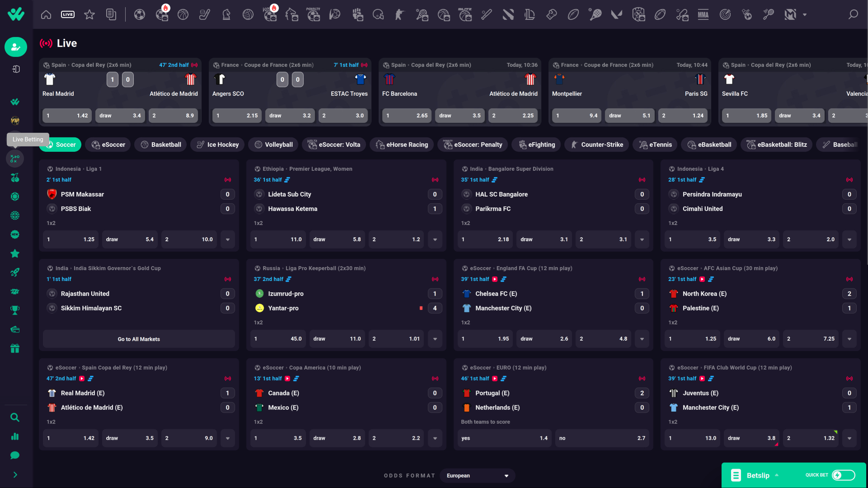Select yes 1.4 for both teams to score
Screen dimensions: 868x488
[x=504, y=438]
